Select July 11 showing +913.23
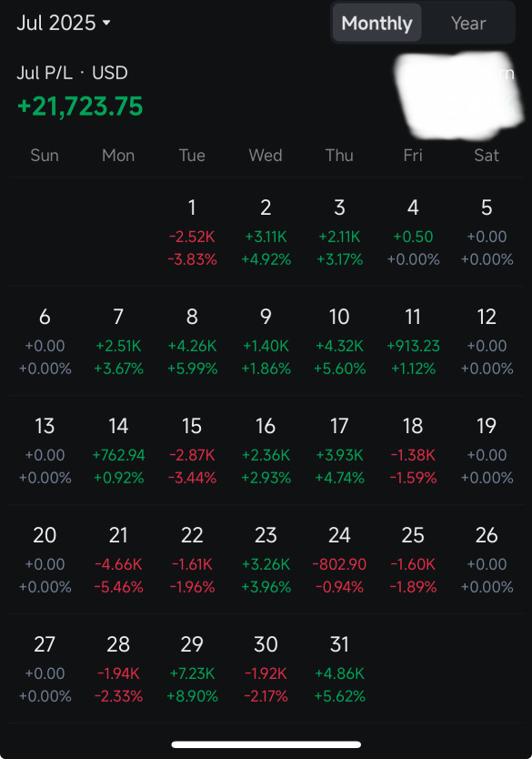 [x=413, y=342]
